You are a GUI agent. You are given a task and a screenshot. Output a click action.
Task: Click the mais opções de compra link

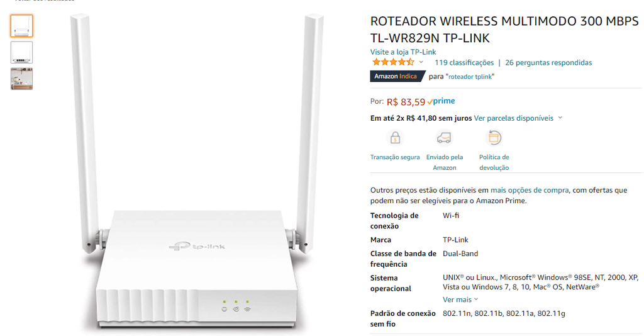point(530,190)
